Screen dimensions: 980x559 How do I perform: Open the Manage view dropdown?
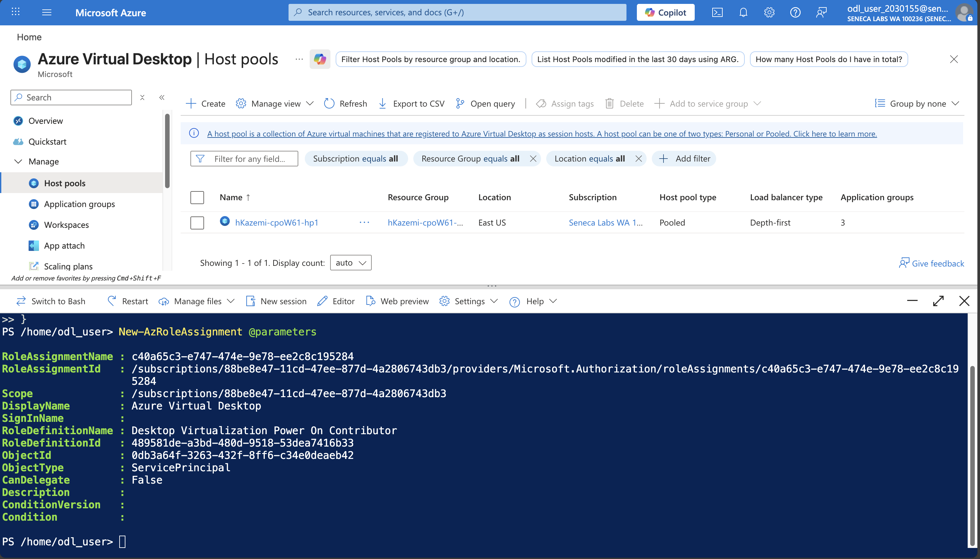pyautogui.click(x=275, y=104)
